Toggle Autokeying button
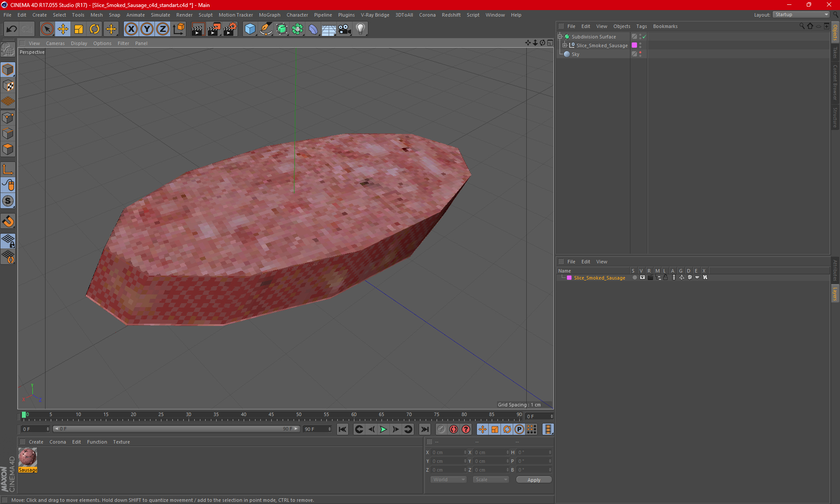Screen dimensions: 840x504 click(x=454, y=429)
